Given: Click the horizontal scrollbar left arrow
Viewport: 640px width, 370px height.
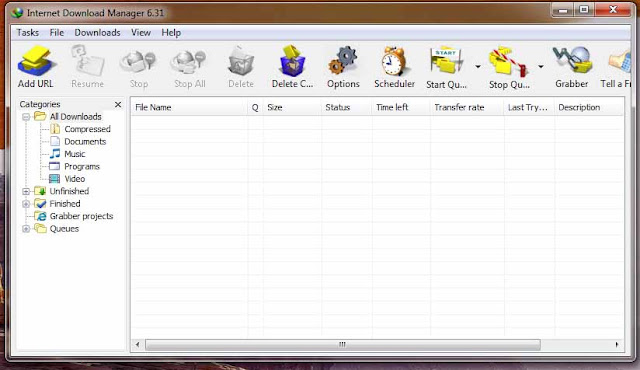Looking at the screenshot, I should pos(138,345).
